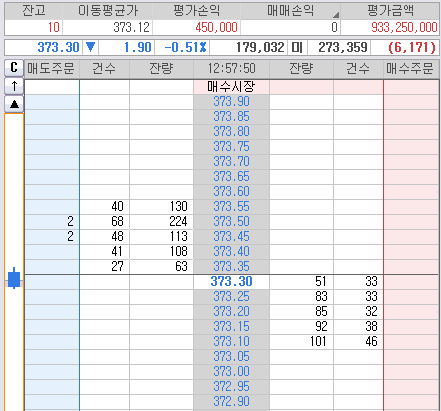Viewport: 441px width, 411px height.
Task: Click price 373.45 in the ladder
Action: pos(231,237)
